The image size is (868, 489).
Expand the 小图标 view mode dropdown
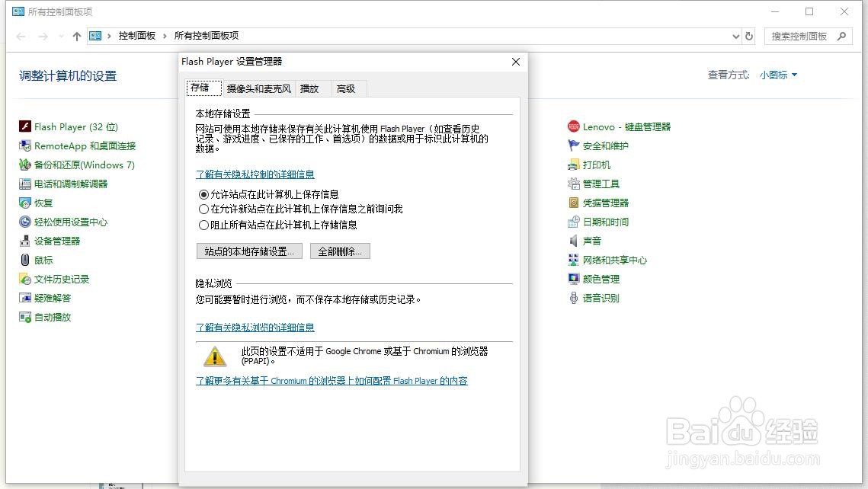coord(794,75)
